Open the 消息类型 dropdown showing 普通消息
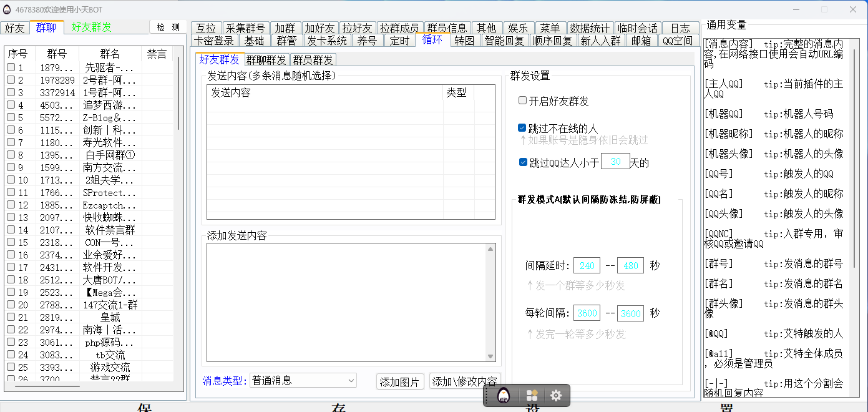The image size is (868, 412). tap(303, 380)
